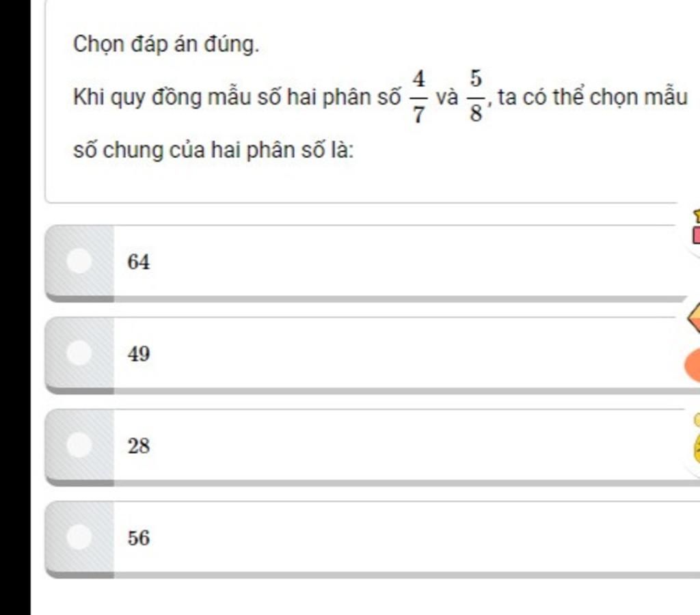Screen dimensions: 700x615
Task: Click the orange diamond gem icon
Action: (694, 318)
